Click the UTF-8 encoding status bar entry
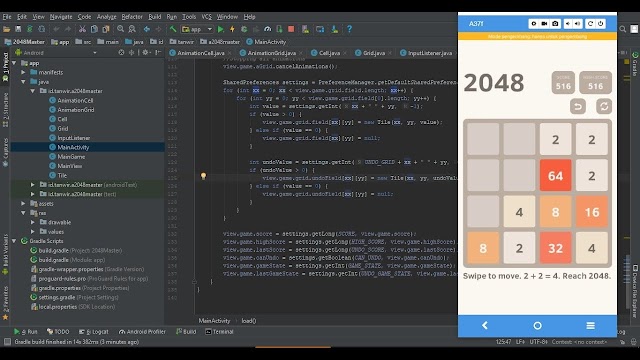Viewport: 640px width, 360px height. [539, 342]
